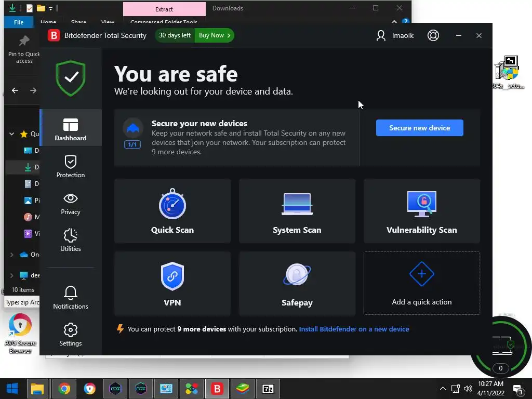Open AVG Secure Browser desktop shortcut
Image resolution: width=532 pixels, height=399 pixels.
[20, 333]
